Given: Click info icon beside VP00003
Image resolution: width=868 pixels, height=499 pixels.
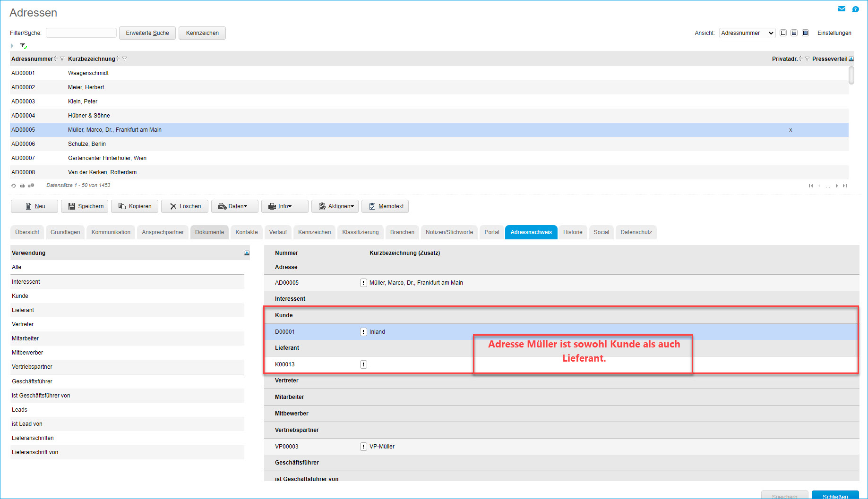Looking at the screenshot, I should click(363, 447).
